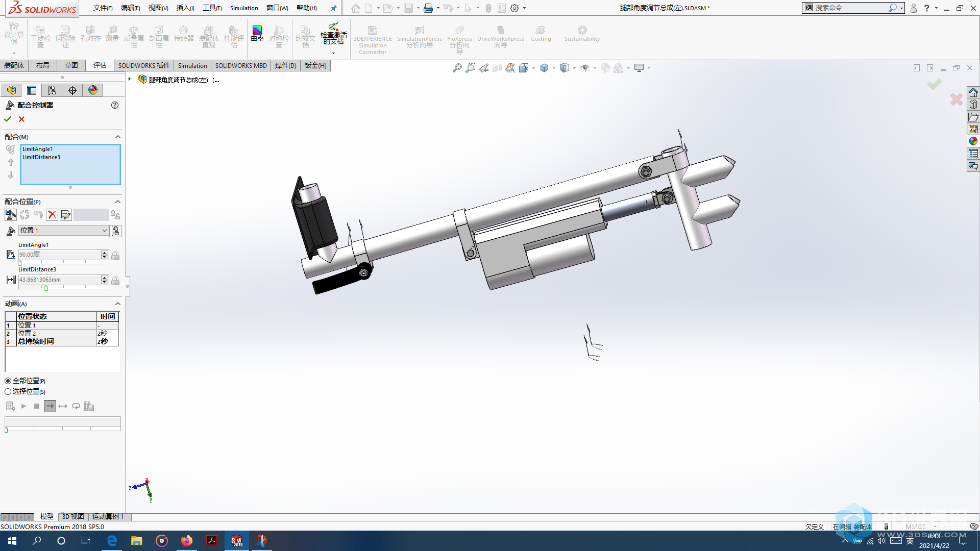
Task: Toggle the pin menu bar icon
Action: [334, 8]
